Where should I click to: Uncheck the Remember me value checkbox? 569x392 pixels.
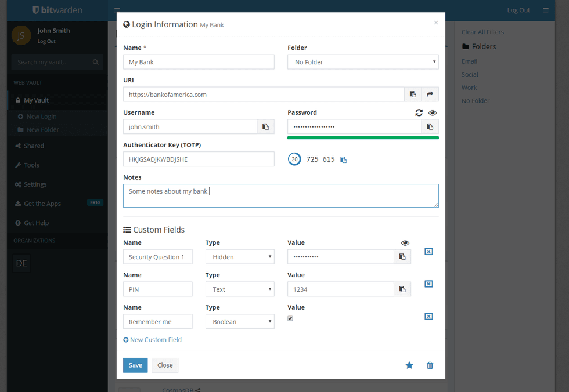pyautogui.click(x=290, y=318)
